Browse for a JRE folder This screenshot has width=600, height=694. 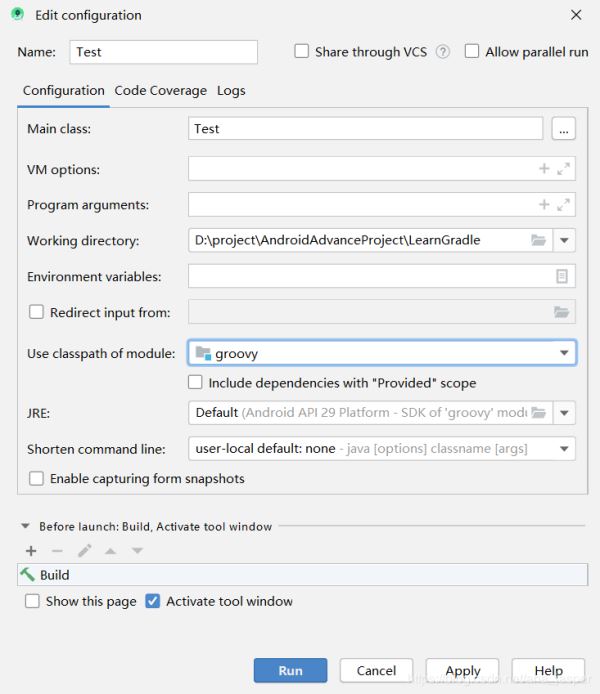(539, 413)
